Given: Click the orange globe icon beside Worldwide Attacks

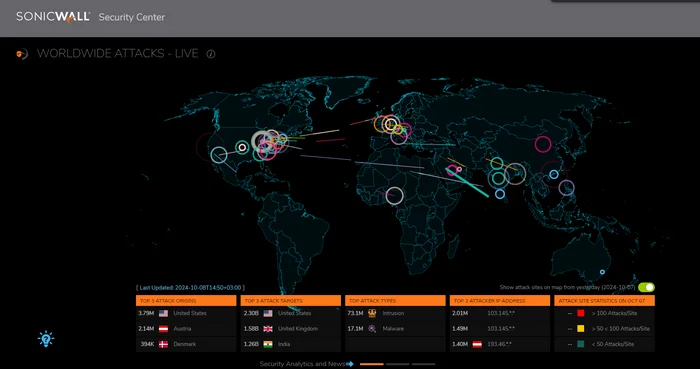Looking at the screenshot, I should [22, 54].
